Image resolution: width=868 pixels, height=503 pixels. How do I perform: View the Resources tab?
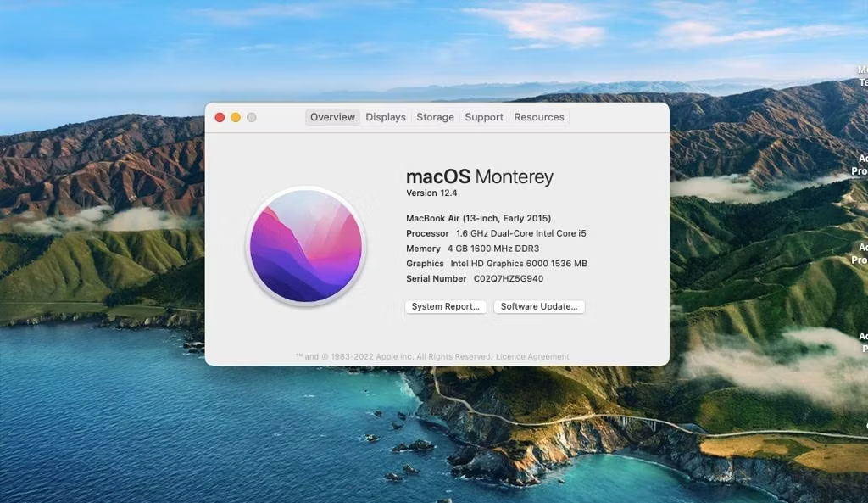pos(538,117)
